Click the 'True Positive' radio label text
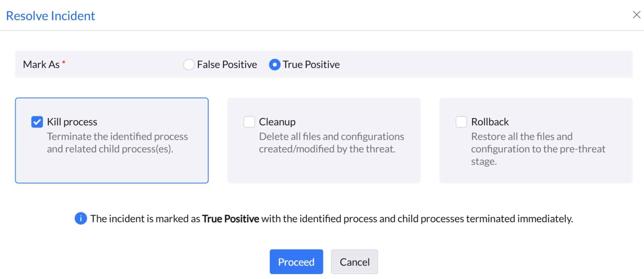644x279 pixels. click(311, 65)
